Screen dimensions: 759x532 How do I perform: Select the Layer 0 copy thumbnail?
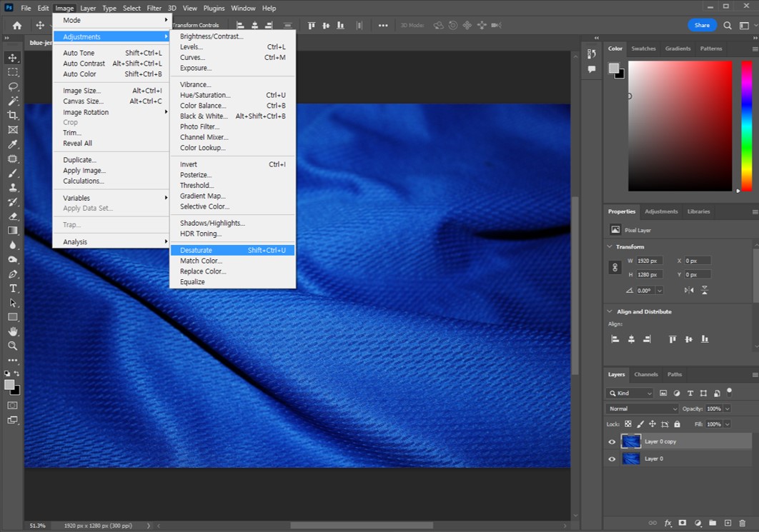click(631, 441)
